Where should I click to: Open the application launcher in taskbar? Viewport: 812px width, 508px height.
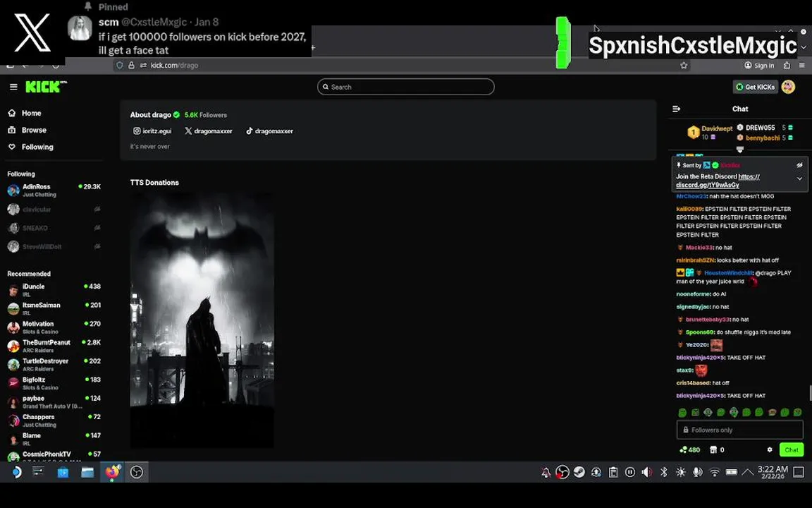coord(16,472)
